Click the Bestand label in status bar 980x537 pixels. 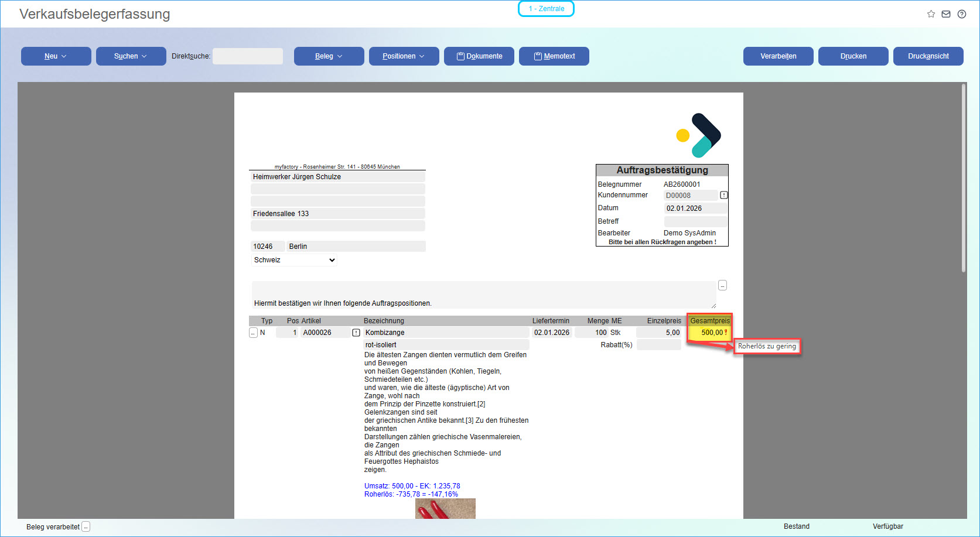click(797, 526)
